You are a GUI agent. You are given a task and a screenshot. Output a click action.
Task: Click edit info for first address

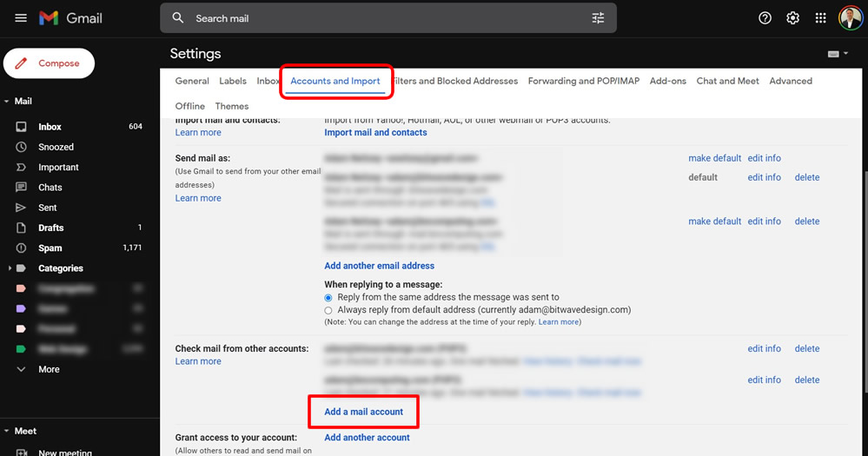(x=764, y=158)
